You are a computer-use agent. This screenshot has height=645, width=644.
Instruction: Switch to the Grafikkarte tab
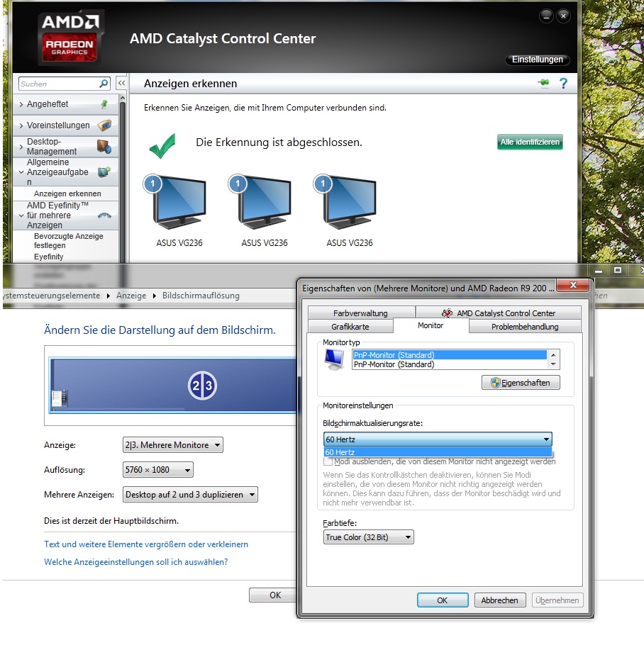click(x=350, y=327)
